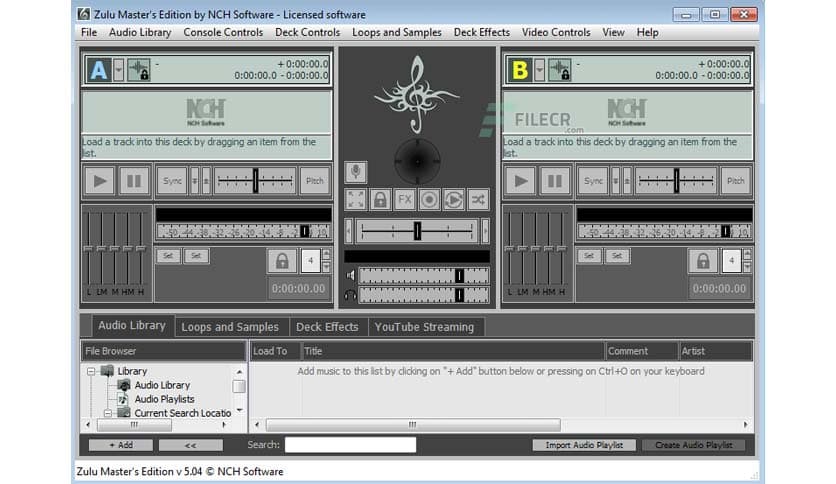Play the track on Deck B
Viewport: 836px width, 484px height.
pos(521,181)
